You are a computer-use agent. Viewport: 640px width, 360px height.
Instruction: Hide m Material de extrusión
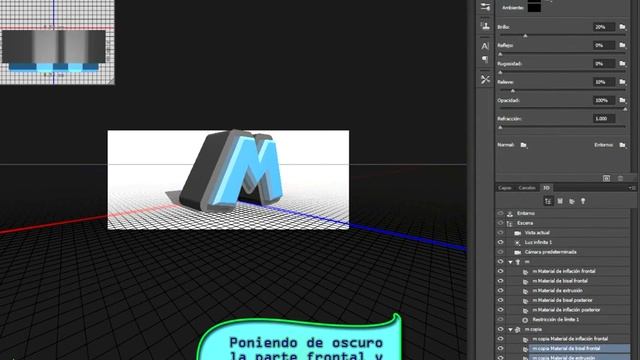pyautogui.click(x=500, y=291)
